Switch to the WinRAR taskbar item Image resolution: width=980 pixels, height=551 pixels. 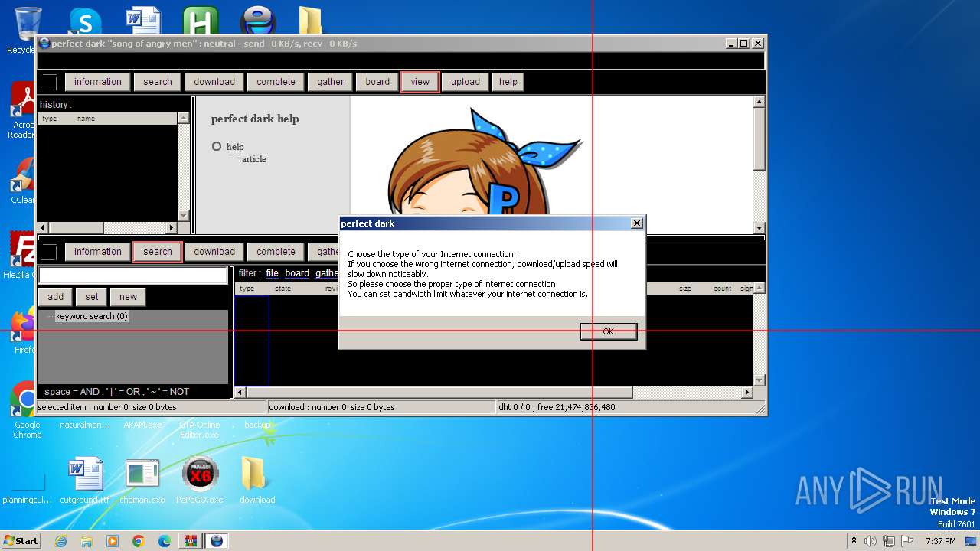(x=191, y=541)
